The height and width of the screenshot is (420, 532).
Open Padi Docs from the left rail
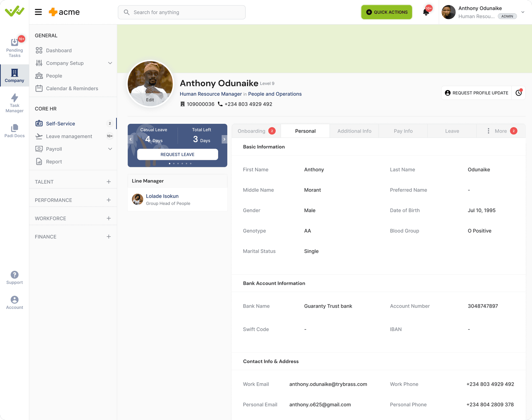[x=14, y=131]
